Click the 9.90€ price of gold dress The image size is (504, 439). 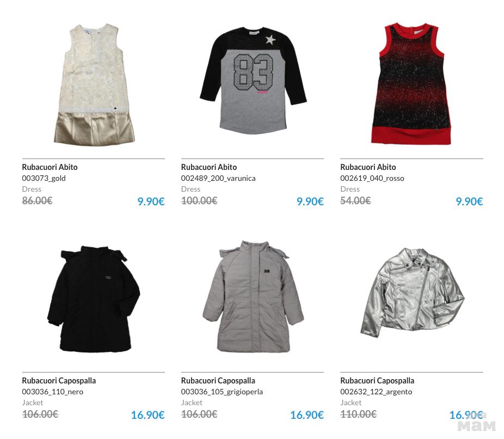click(x=151, y=202)
